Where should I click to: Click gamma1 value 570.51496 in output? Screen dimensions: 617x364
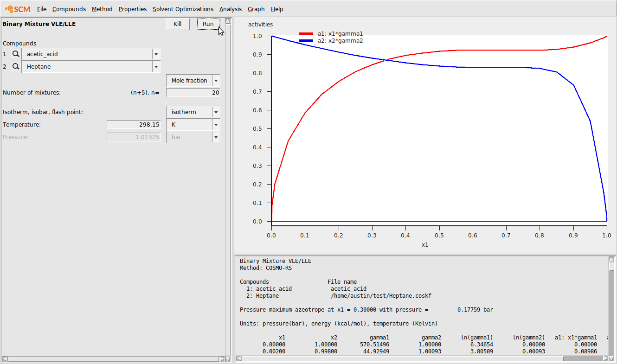point(374,345)
